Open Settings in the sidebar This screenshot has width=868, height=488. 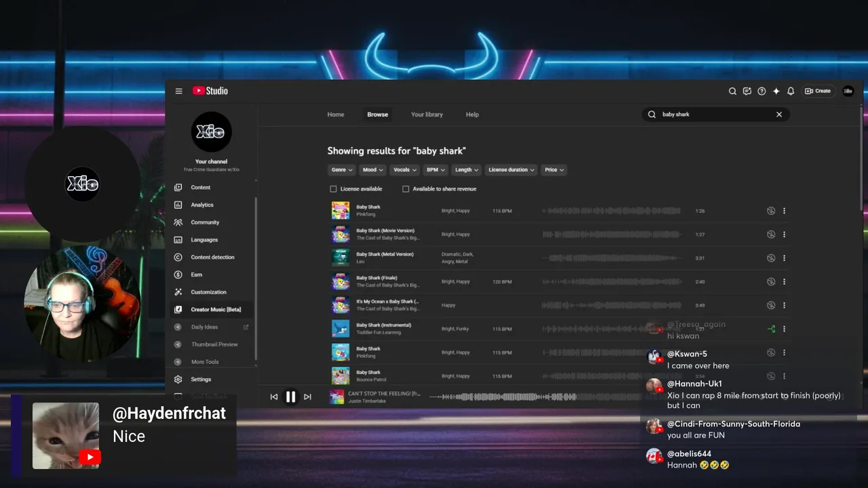pyautogui.click(x=212, y=380)
